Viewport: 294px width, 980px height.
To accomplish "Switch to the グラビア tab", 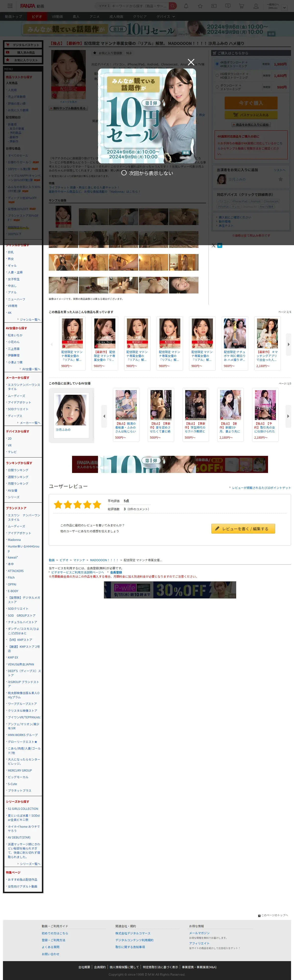I will coord(140,16).
